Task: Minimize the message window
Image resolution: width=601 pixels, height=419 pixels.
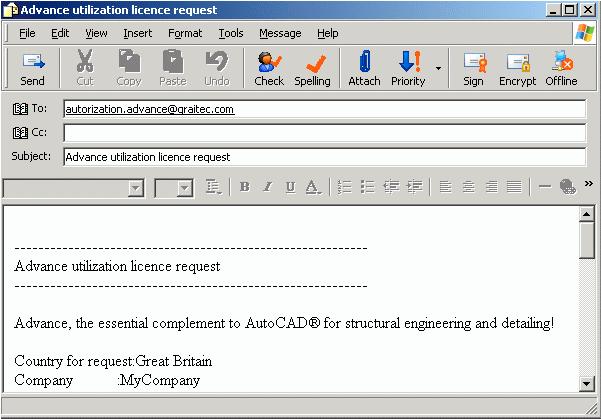Action: 553,10
